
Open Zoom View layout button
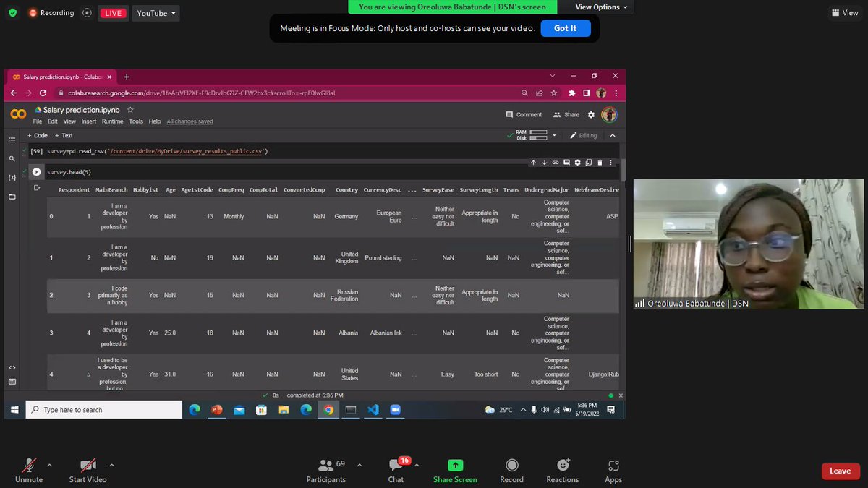coord(844,13)
